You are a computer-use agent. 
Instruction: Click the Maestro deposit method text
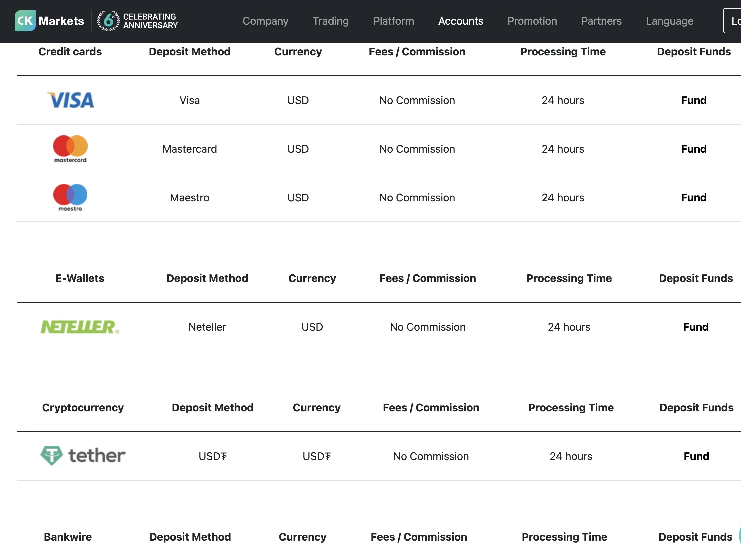pyautogui.click(x=190, y=197)
